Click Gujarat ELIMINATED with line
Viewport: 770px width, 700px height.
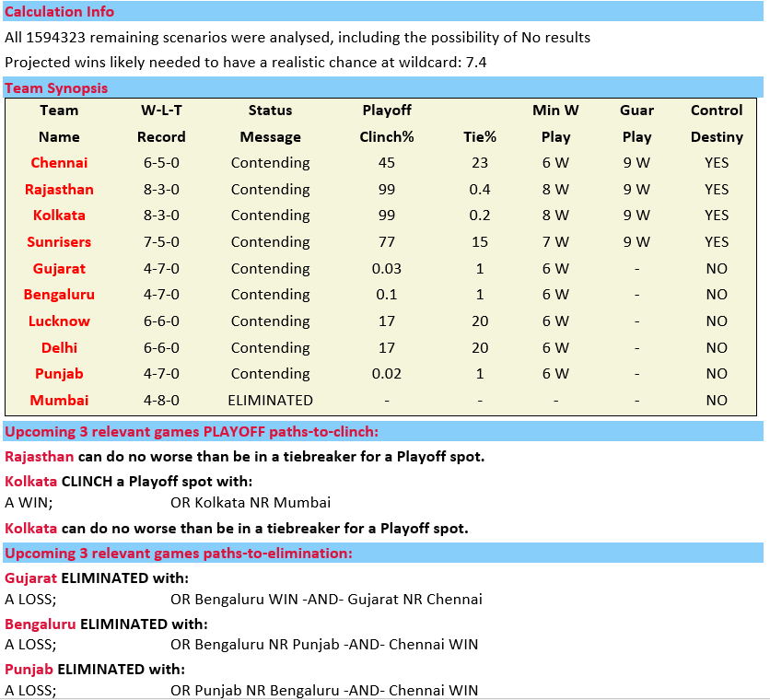tap(96, 577)
